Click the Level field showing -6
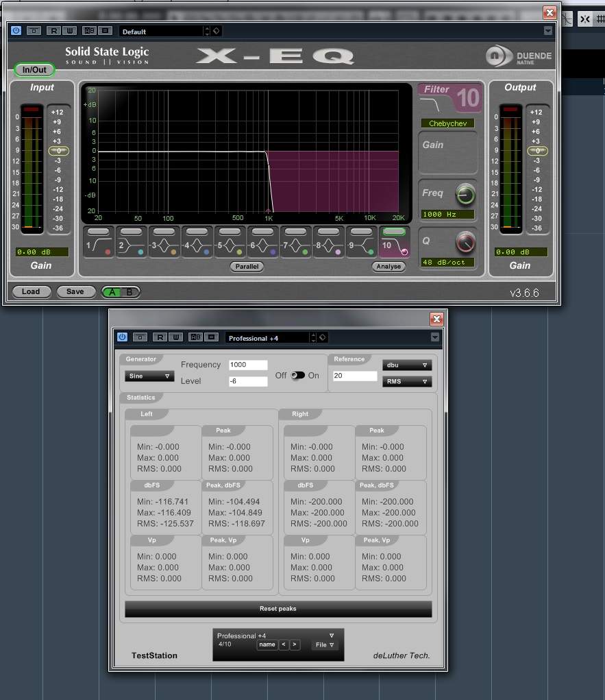The height and width of the screenshot is (700, 605). (x=248, y=381)
